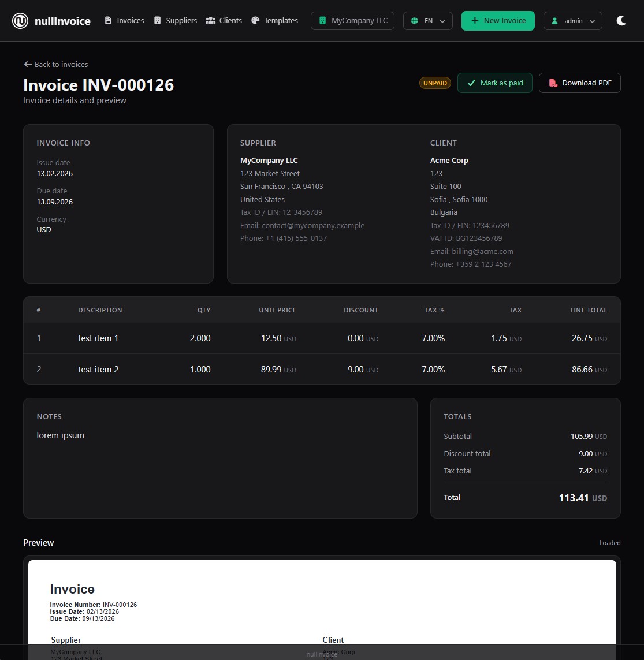
Task: Click the Tax total value 7.42 USD
Action: coord(593,471)
